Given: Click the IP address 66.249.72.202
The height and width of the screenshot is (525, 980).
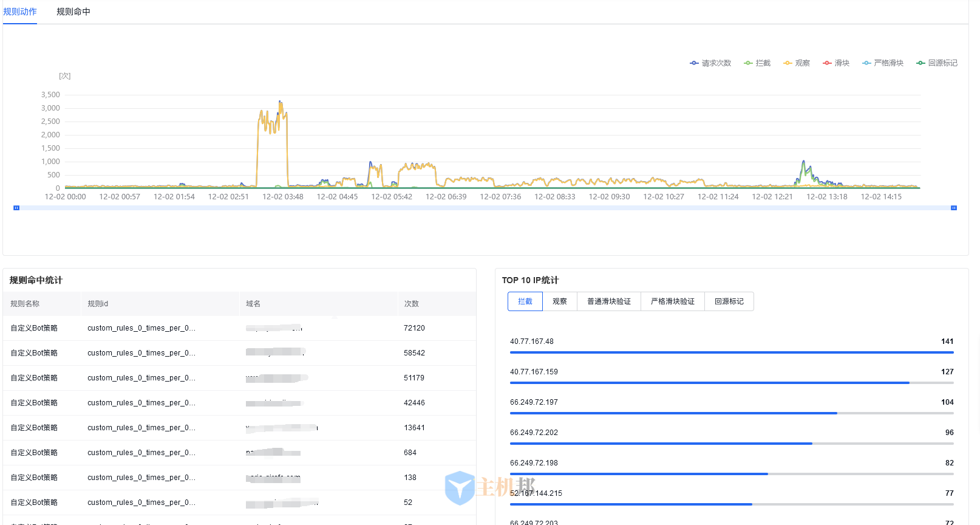Looking at the screenshot, I should point(534,433).
